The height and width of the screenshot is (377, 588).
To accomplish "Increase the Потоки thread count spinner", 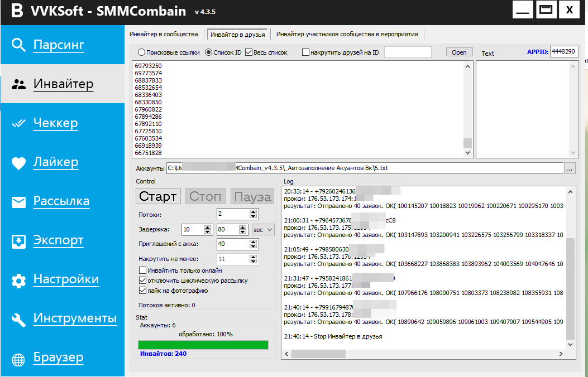I will point(254,211).
